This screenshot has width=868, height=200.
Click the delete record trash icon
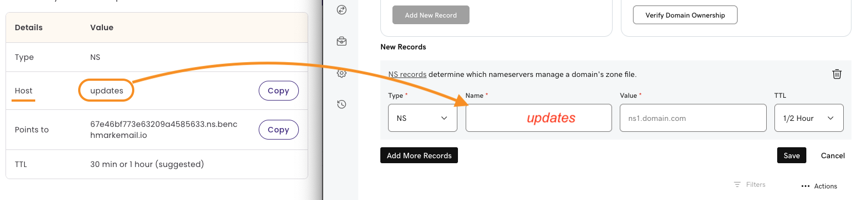tap(837, 74)
